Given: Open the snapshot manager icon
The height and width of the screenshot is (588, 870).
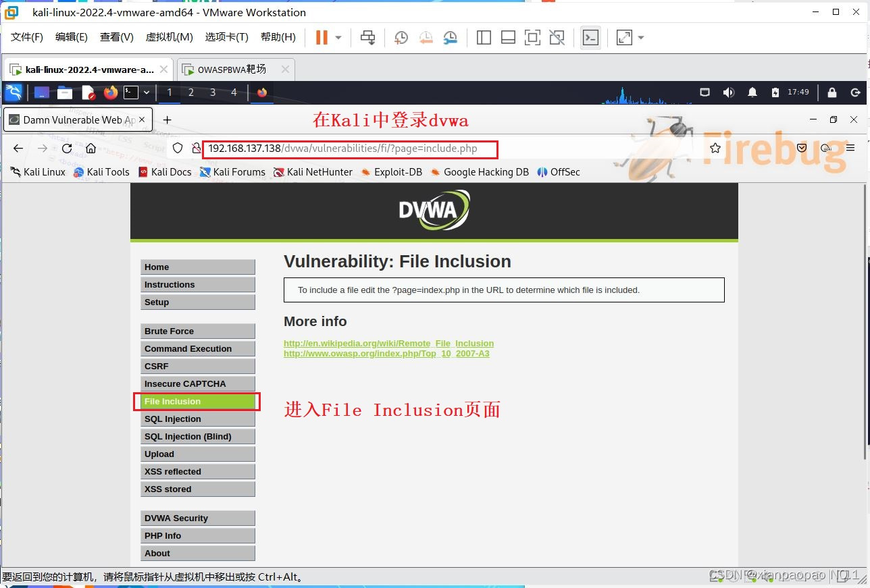Looking at the screenshot, I should click(450, 38).
